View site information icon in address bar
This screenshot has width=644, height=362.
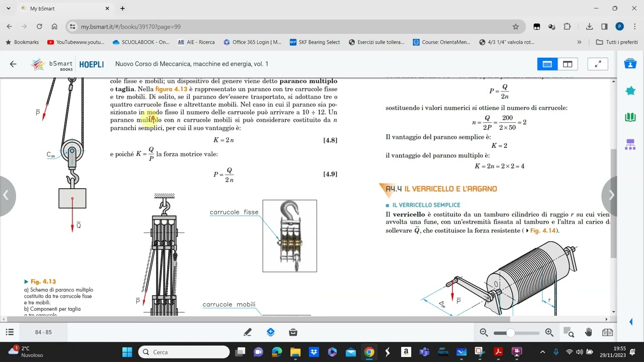(72, 27)
